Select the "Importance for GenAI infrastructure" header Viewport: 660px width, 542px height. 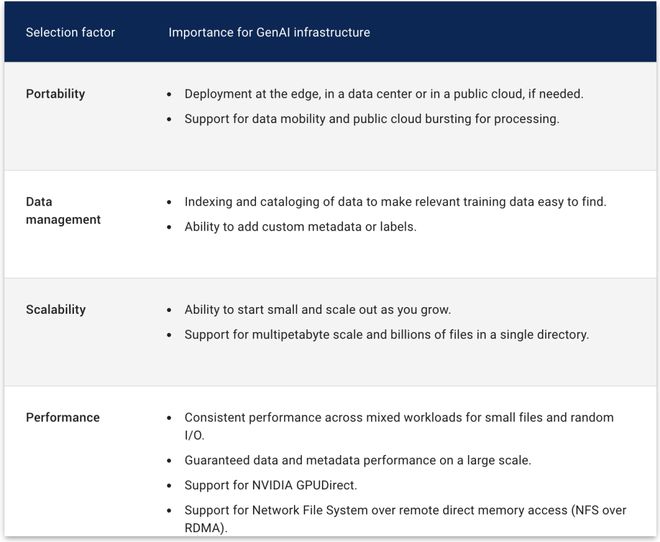(269, 32)
